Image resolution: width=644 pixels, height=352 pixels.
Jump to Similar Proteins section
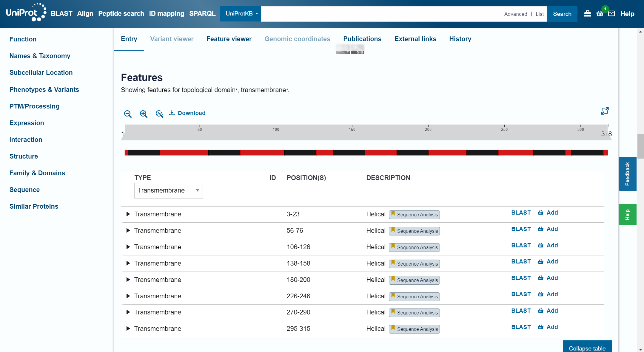point(34,206)
